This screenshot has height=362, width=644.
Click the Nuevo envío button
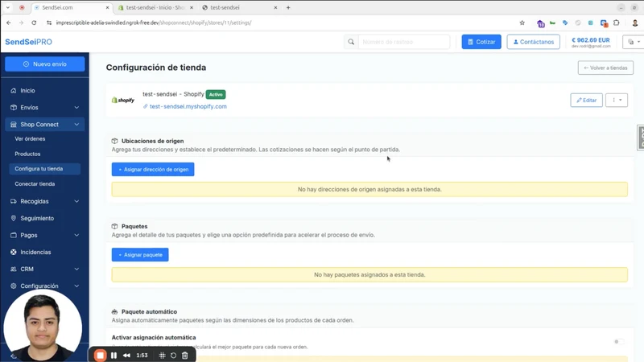(45, 64)
